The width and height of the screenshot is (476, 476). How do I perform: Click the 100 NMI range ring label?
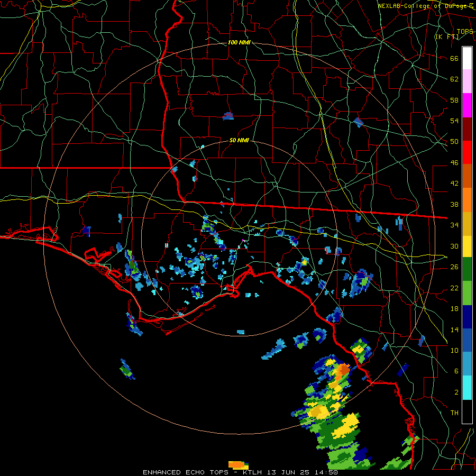point(239,42)
